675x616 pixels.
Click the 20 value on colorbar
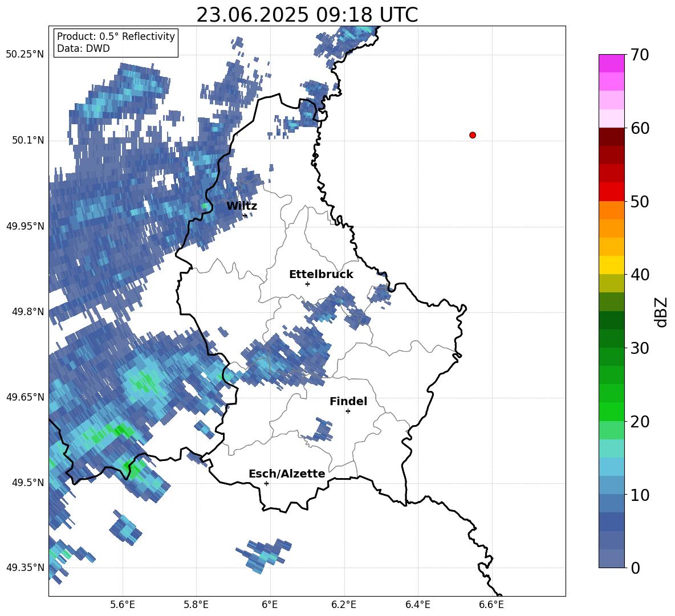tap(640, 421)
